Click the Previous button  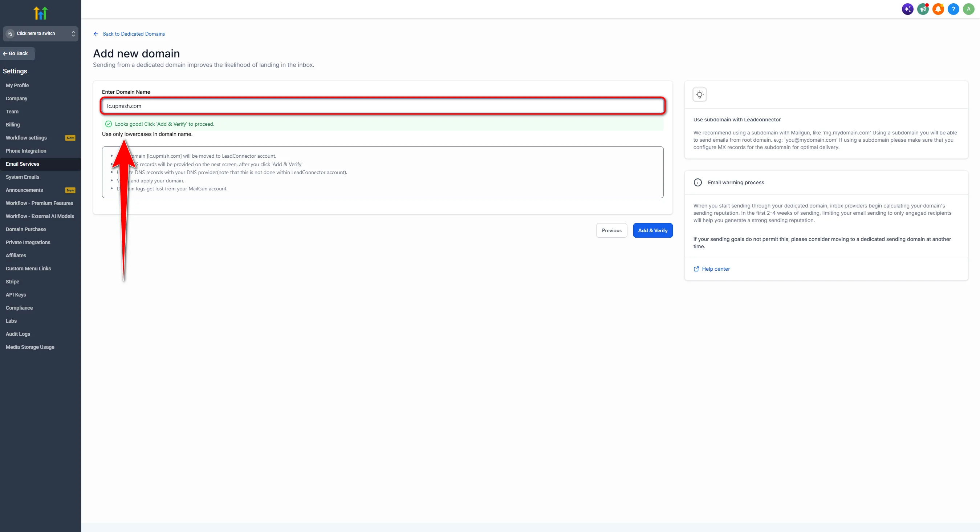[x=612, y=230]
